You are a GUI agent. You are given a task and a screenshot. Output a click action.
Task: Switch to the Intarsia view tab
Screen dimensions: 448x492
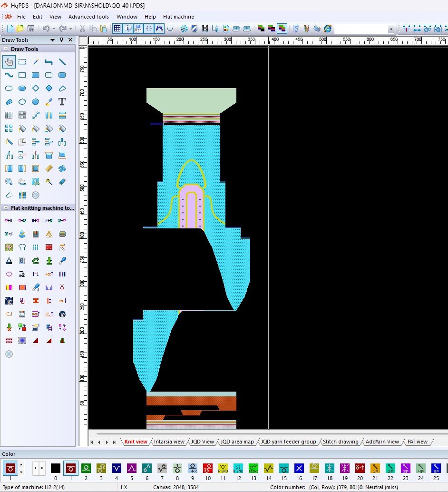tap(169, 442)
